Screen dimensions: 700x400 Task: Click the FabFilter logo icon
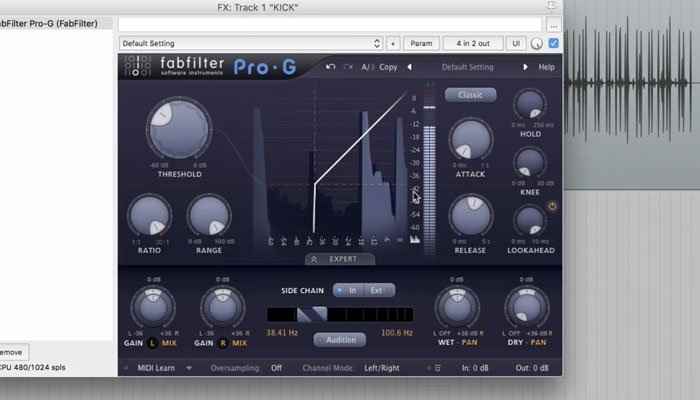138,67
